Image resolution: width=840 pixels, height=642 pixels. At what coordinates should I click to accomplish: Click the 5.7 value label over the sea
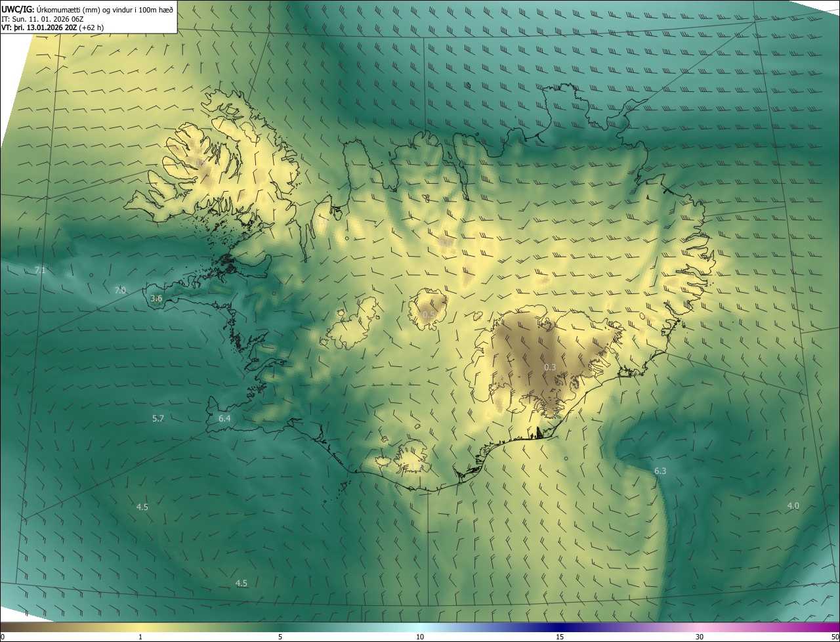pyautogui.click(x=158, y=418)
